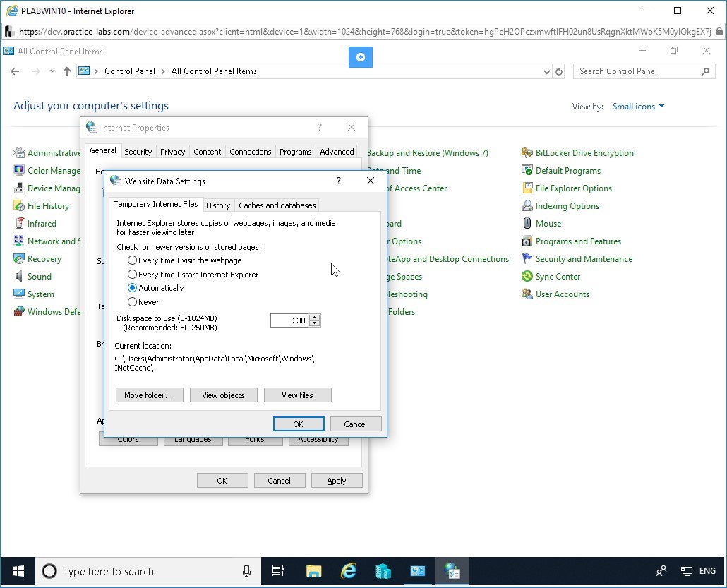727x588 pixels.
Task: Open Default Programs icon
Action: point(527,170)
